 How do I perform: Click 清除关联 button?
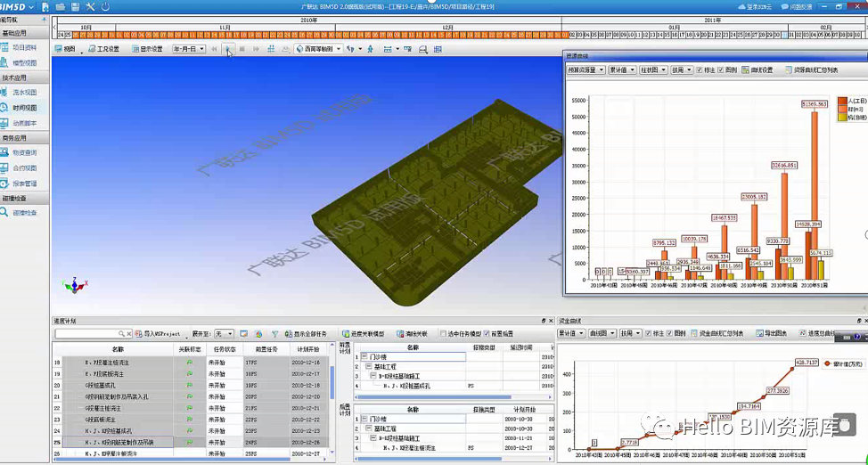[x=413, y=334]
